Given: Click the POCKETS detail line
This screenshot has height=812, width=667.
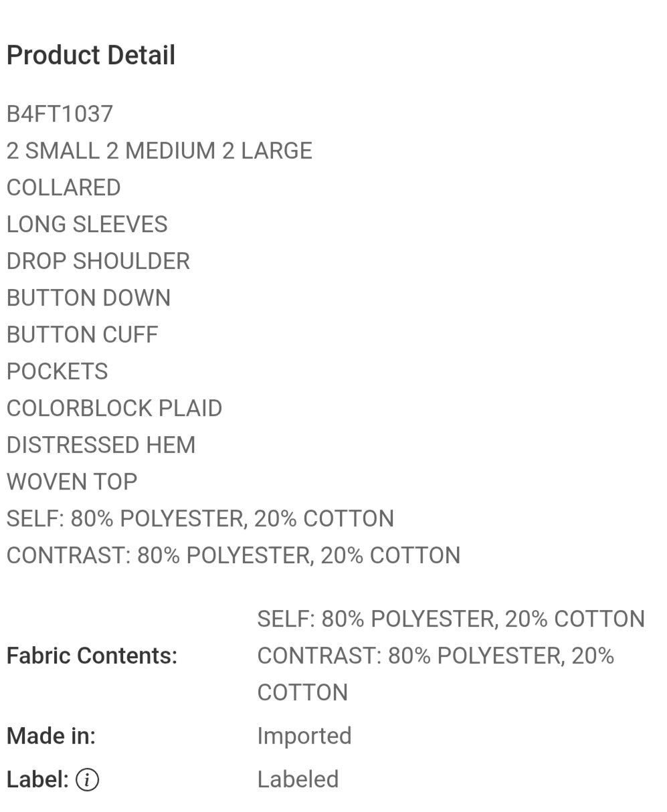Looking at the screenshot, I should [57, 371].
